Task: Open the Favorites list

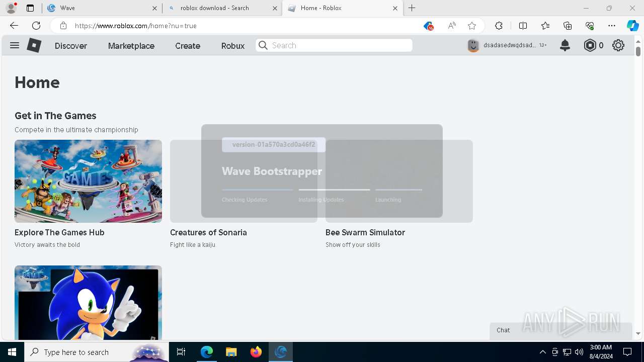Action: click(x=545, y=26)
